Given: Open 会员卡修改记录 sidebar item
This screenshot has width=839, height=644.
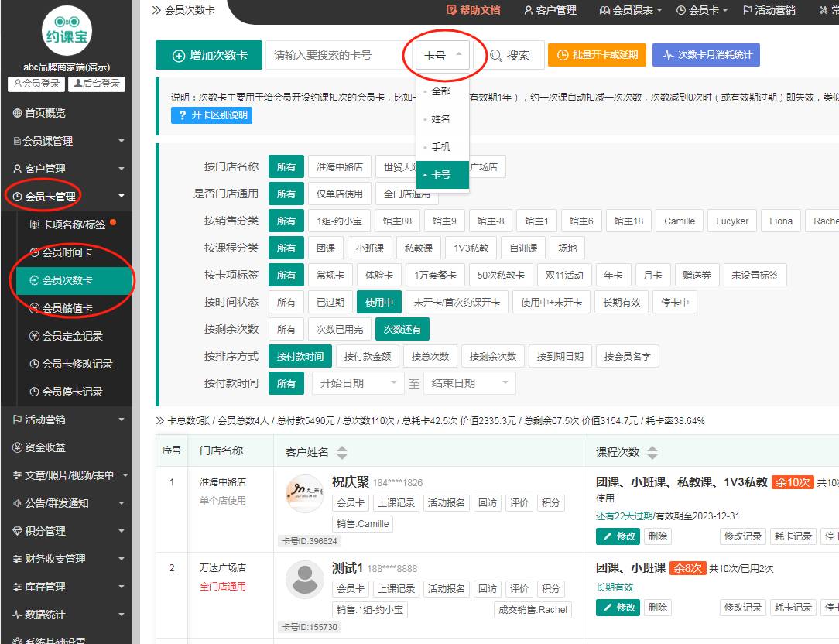Looking at the screenshot, I should pos(74,364).
